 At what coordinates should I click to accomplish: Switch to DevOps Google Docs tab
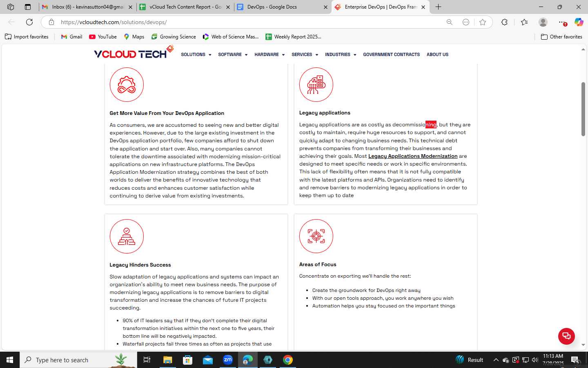283,7
